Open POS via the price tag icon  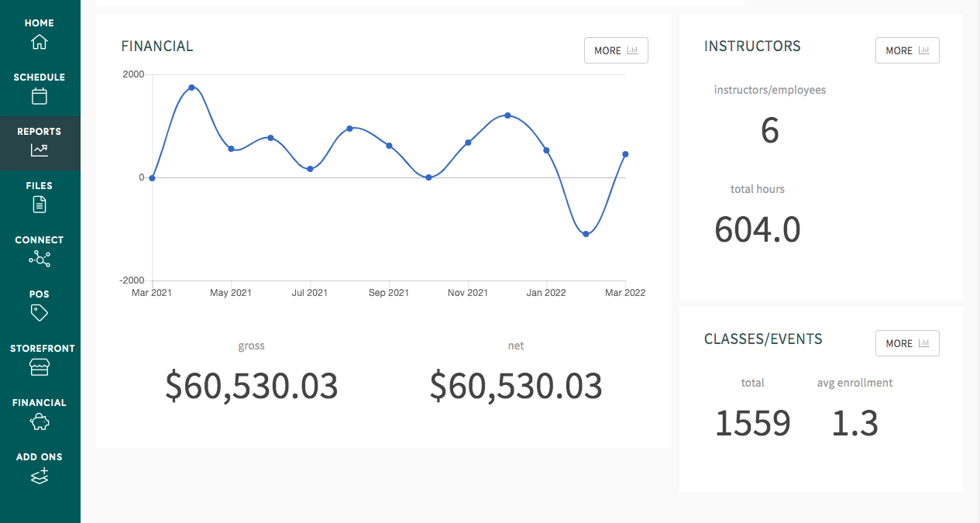point(40,313)
